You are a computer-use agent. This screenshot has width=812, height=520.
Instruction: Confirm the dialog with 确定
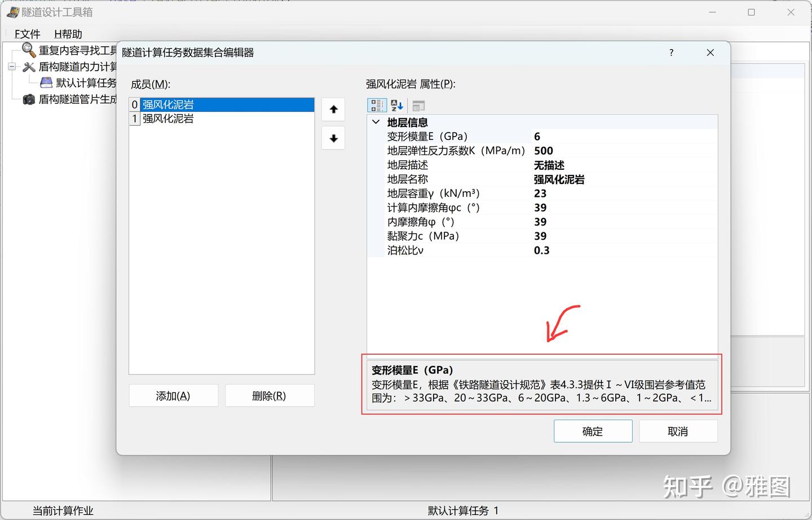[x=593, y=431]
